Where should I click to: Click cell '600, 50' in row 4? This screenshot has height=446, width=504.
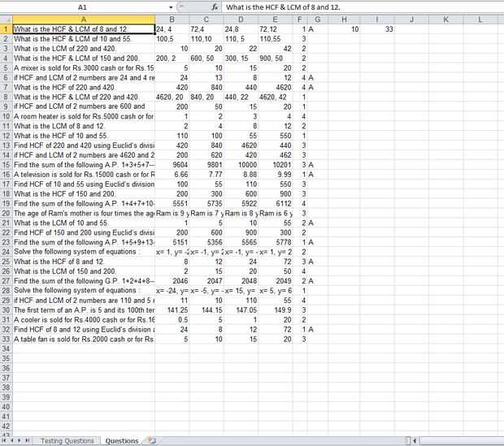(x=206, y=58)
